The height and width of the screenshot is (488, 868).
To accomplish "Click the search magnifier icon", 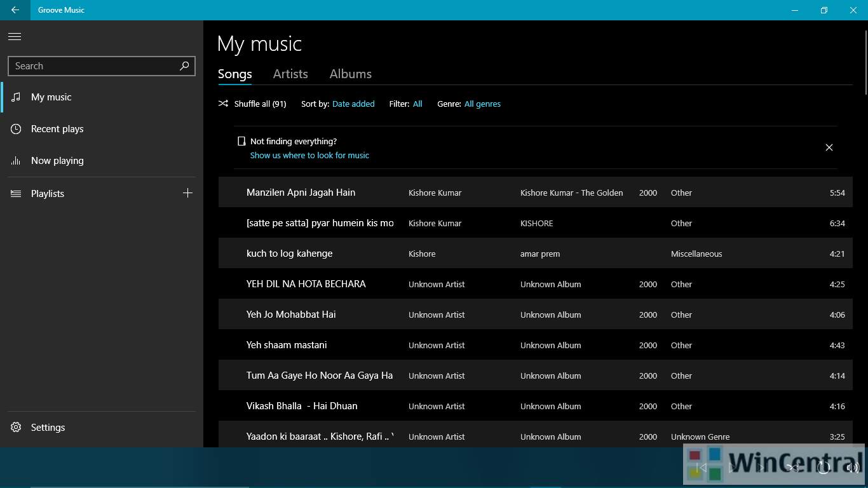I will tap(184, 65).
